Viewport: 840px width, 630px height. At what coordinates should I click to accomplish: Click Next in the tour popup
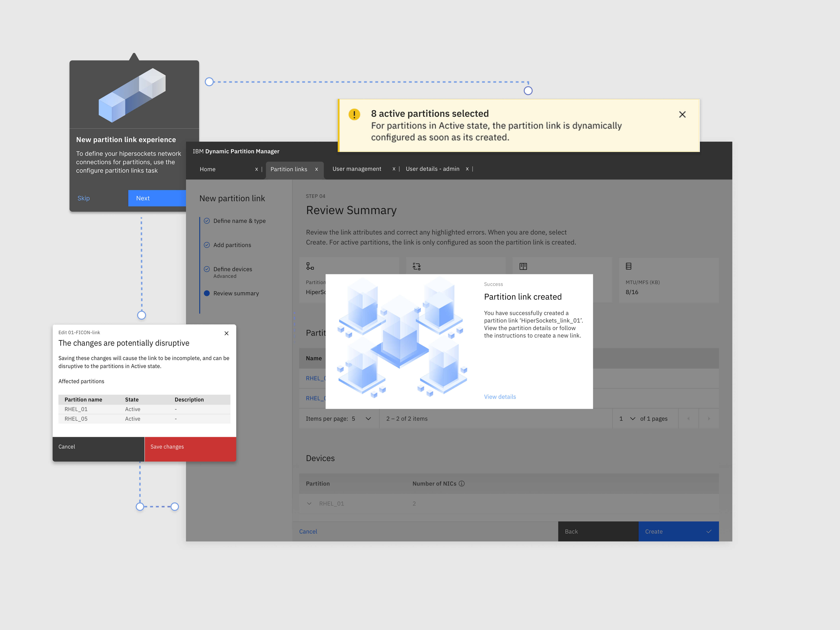click(x=157, y=198)
